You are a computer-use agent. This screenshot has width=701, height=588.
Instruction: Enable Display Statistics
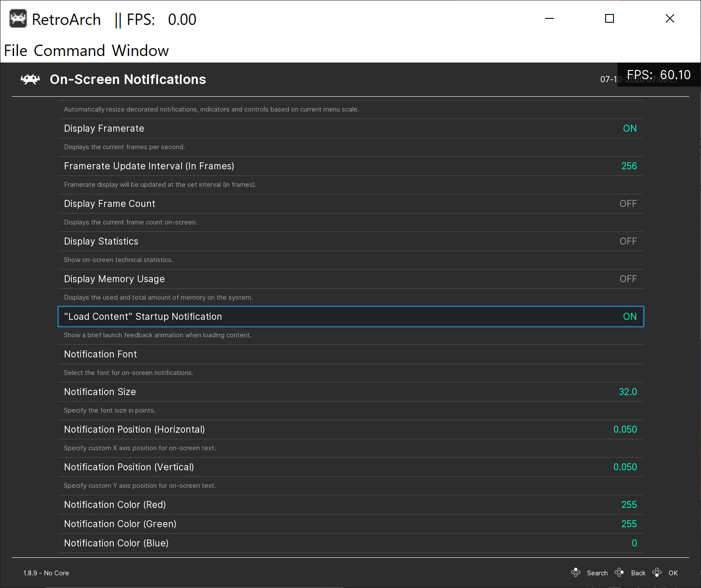pos(350,241)
